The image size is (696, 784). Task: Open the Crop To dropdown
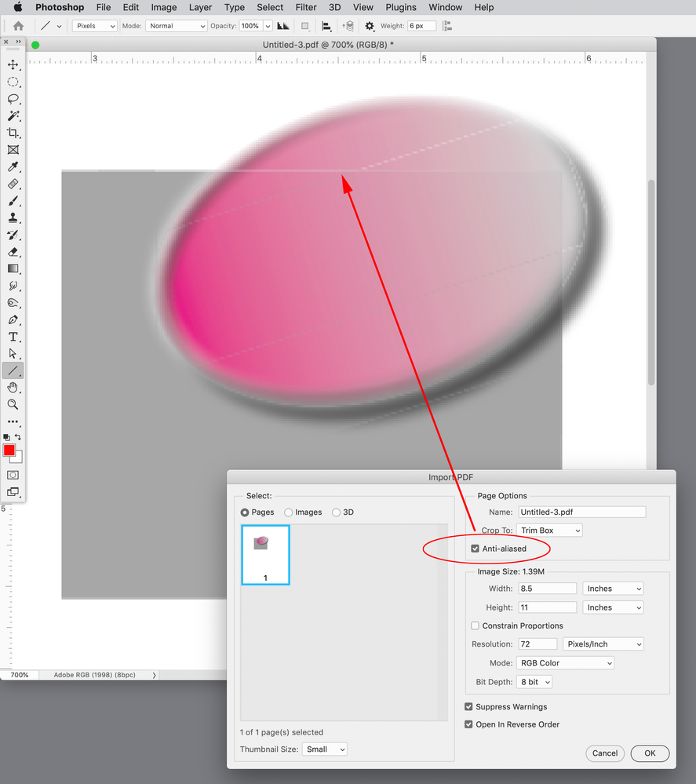[548, 530]
